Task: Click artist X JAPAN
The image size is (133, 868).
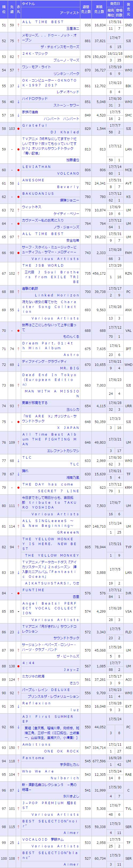Action: 68,428
